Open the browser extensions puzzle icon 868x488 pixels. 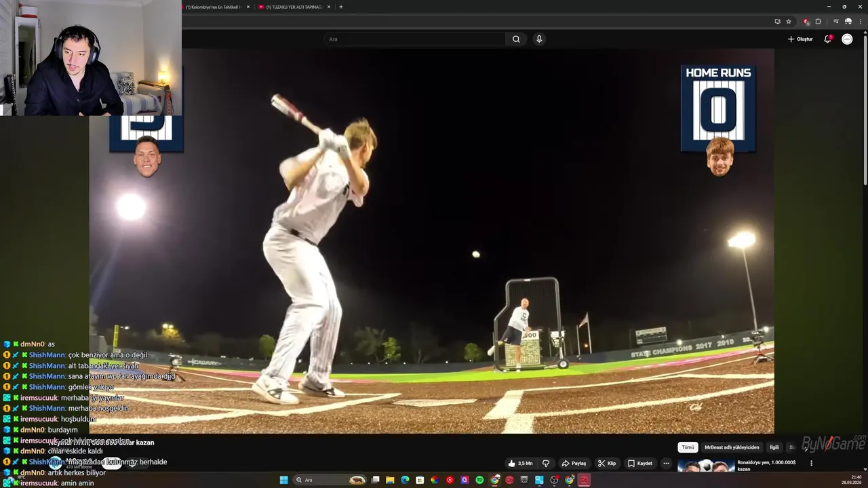(x=818, y=21)
